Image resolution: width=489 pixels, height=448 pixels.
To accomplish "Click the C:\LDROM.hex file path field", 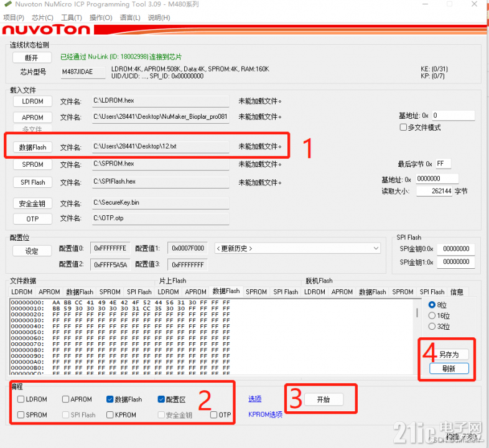I will 161,101.
